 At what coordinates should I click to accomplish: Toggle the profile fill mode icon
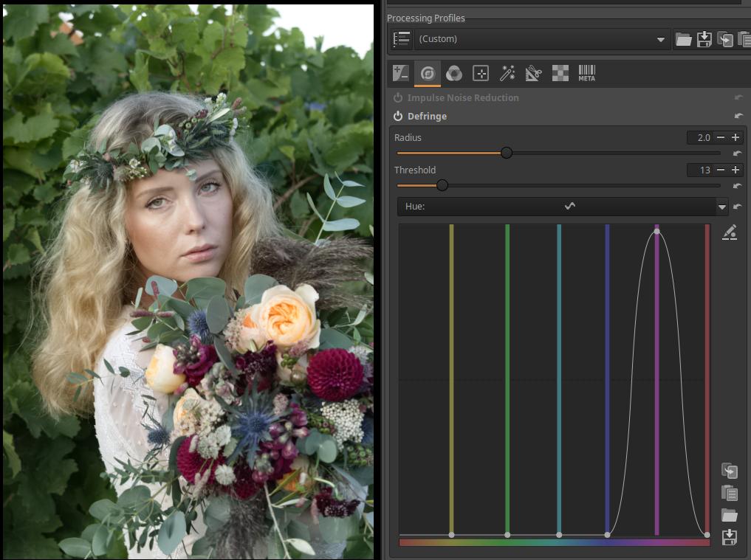[402, 39]
